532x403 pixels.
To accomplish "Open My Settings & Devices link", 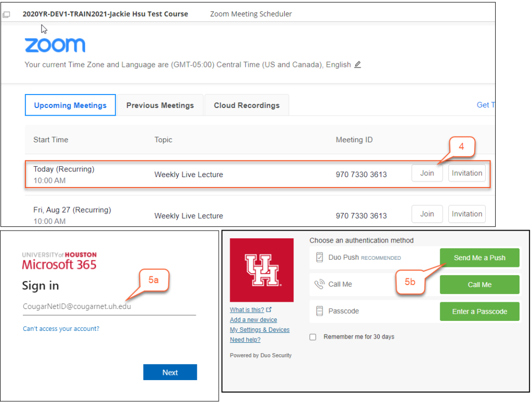I will (x=260, y=329).
